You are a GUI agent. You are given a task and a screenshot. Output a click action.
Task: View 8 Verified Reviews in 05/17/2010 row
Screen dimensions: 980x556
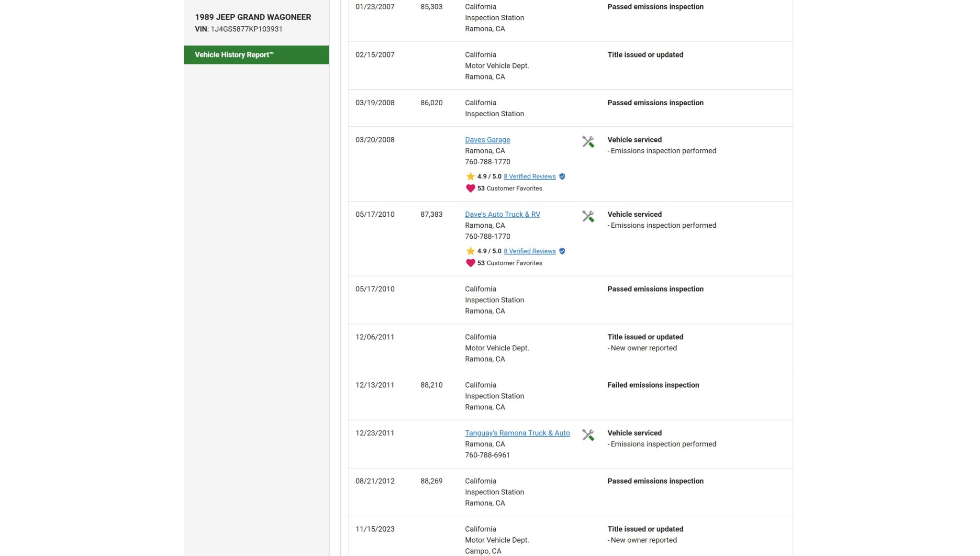529,251
